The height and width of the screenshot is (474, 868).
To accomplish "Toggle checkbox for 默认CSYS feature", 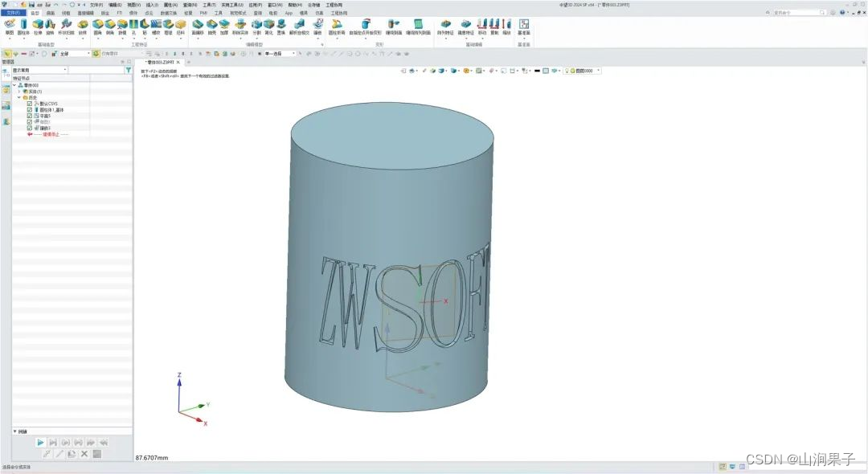I will coord(30,104).
